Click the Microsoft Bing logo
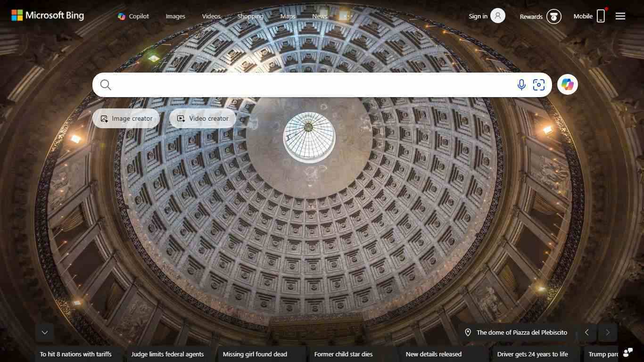The image size is (644, 362). click(x=48, y=16)
